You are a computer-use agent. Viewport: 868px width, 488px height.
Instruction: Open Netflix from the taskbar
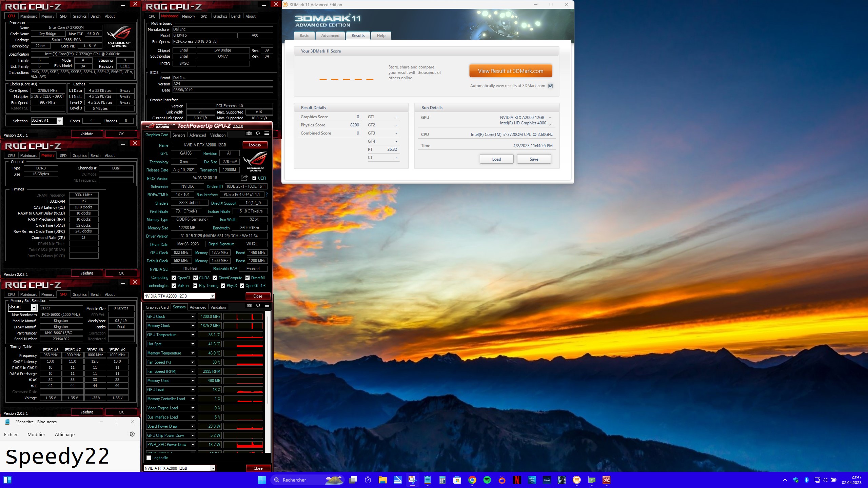click(517, 480)
